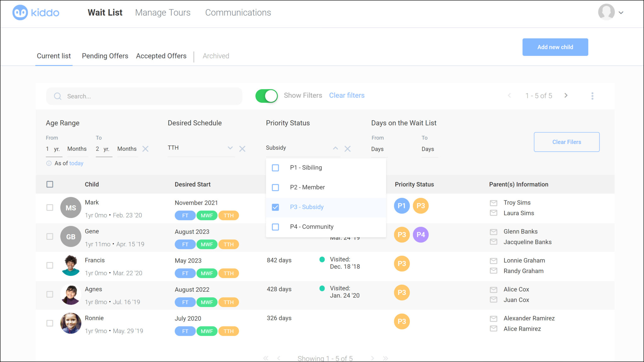Open the Desired Schedule dropdown
Viewport: 644px width, 362px height.
point(230,148)
